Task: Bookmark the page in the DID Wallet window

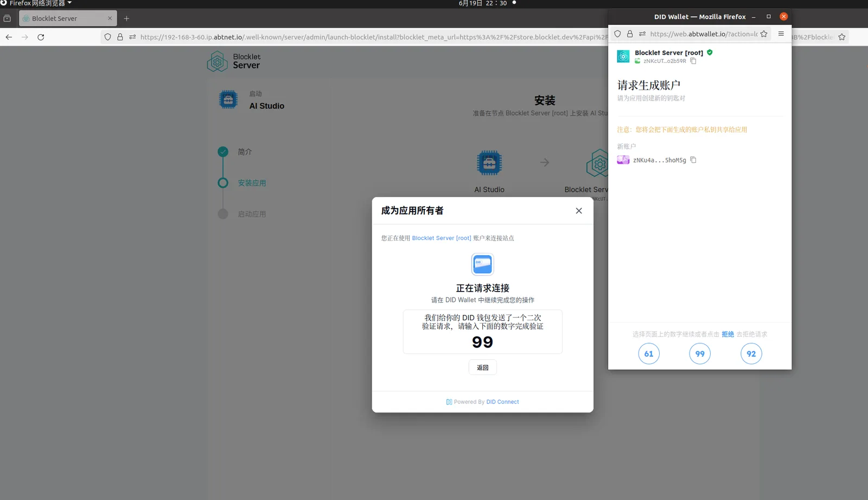Action: 764,34
